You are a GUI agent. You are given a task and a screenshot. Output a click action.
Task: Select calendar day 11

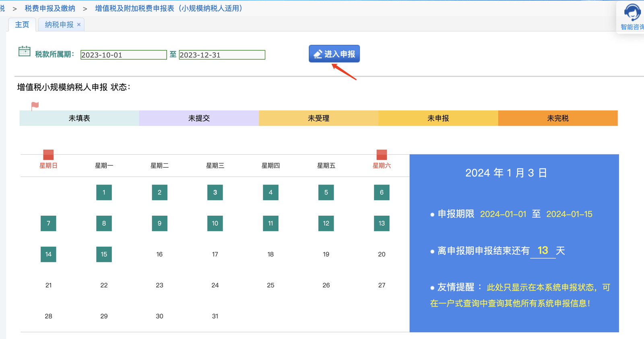[x=270, y=223]
